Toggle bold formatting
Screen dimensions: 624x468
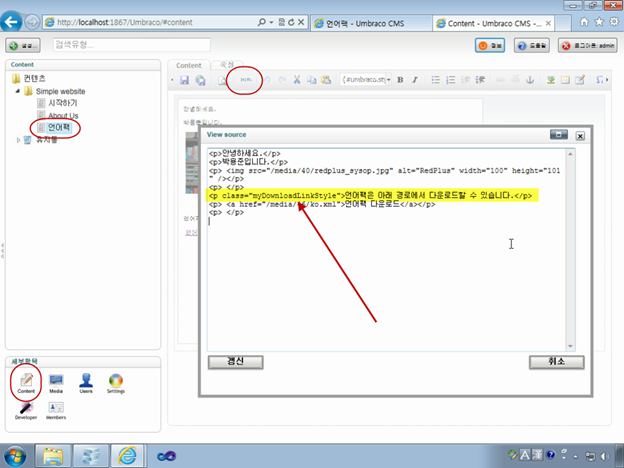pos(400,80)
